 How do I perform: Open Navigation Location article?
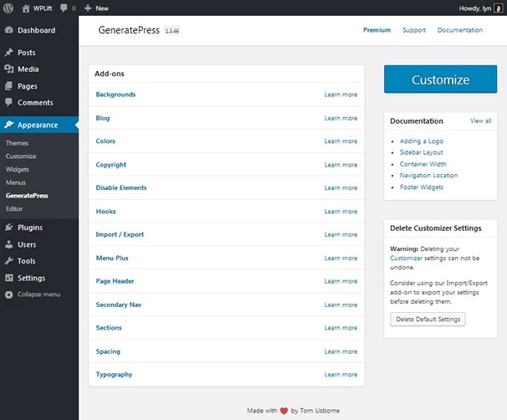tap(428, 175)
